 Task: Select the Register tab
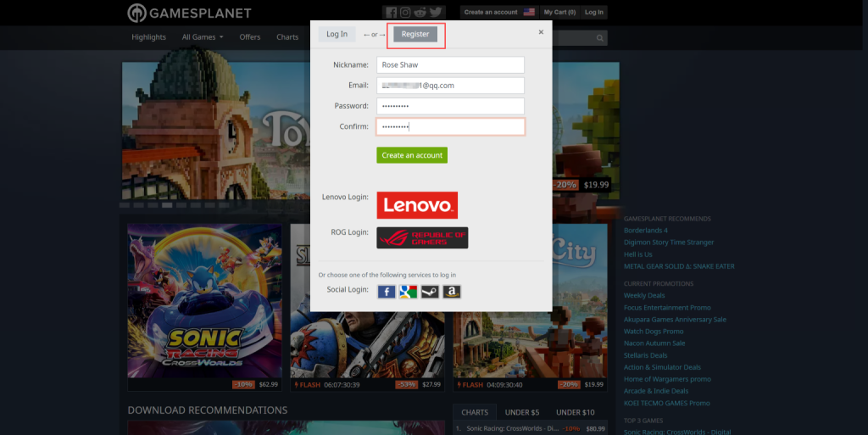(415, 34)
